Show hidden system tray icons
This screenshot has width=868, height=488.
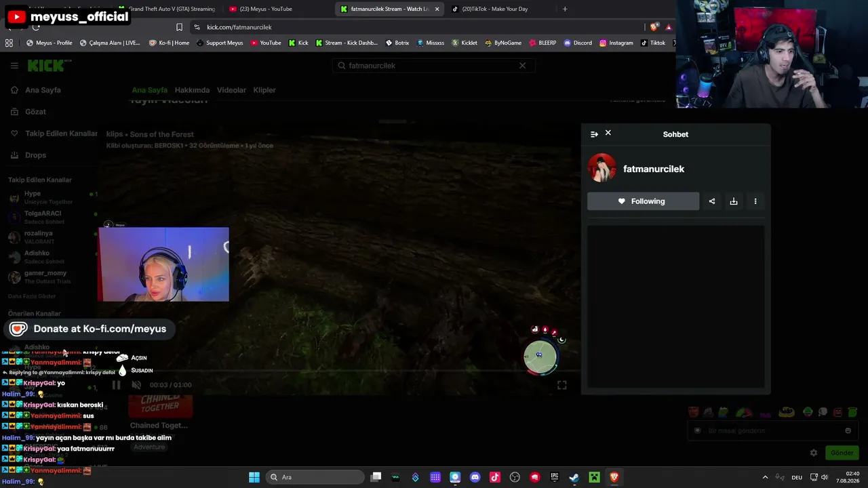point(766,477)
